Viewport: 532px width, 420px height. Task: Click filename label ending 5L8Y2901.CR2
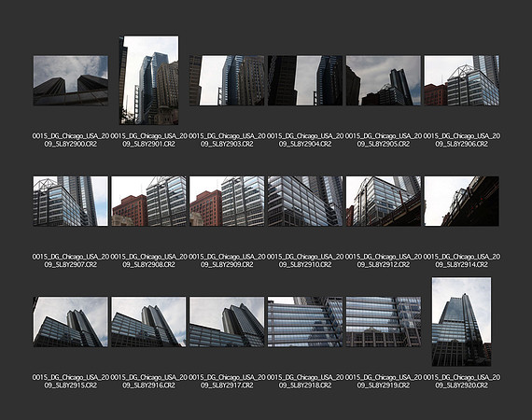(149, 140)
